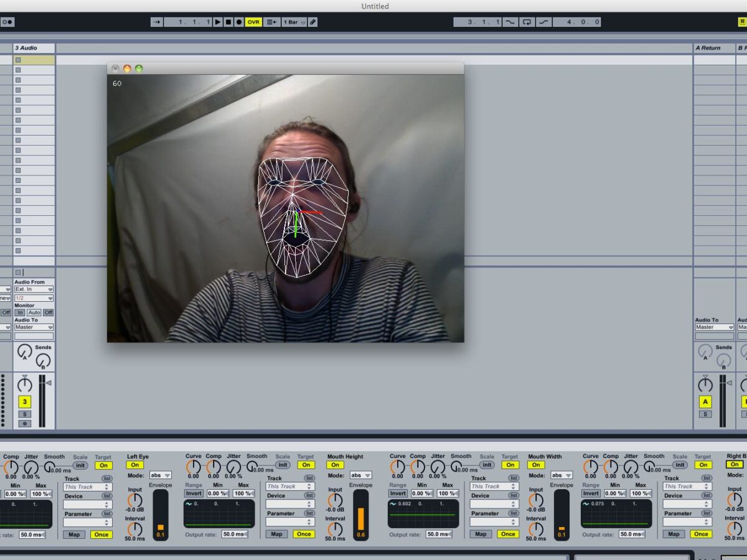Screen dimensions: 747x560
Task: Expand the Left Eye Mode abs dropdown
Action: point(160,475)
